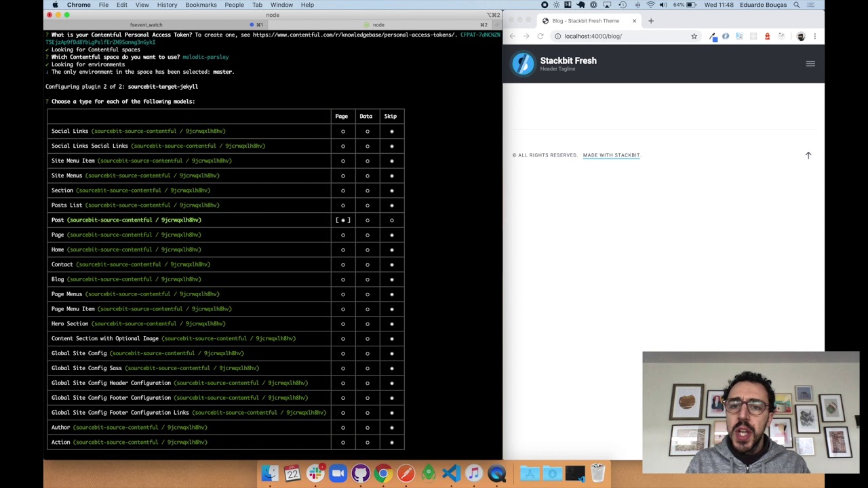This screenshot has height=488, width=868.
Task: Open Calendar app in the dock
Action: 292,473
